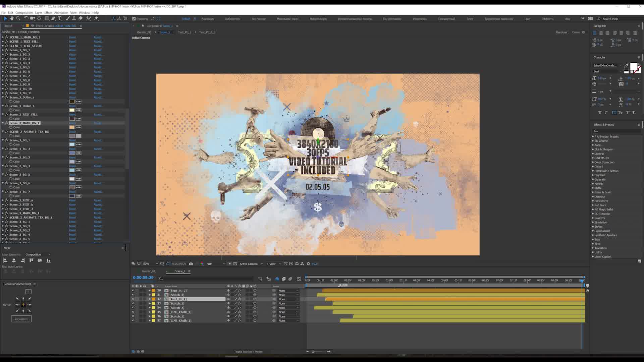644x362 pixels.
Task: Open the Active Camera view dropdown
Action: pyautogui.click(x=251, y=264)
